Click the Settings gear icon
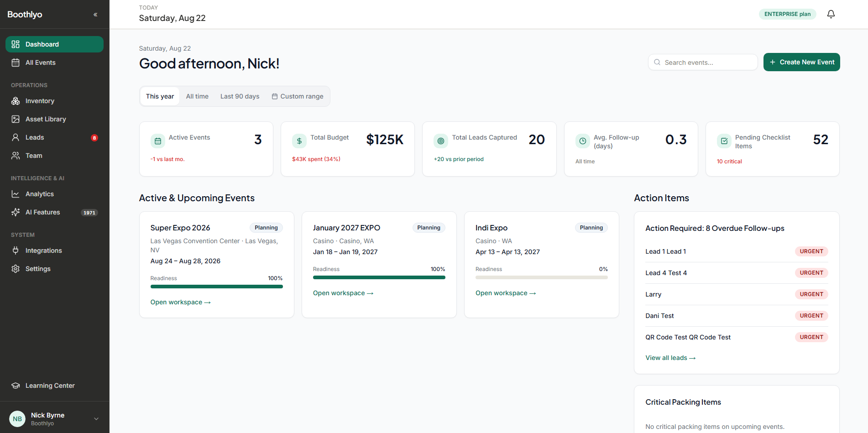 click(x=16, y=269)
